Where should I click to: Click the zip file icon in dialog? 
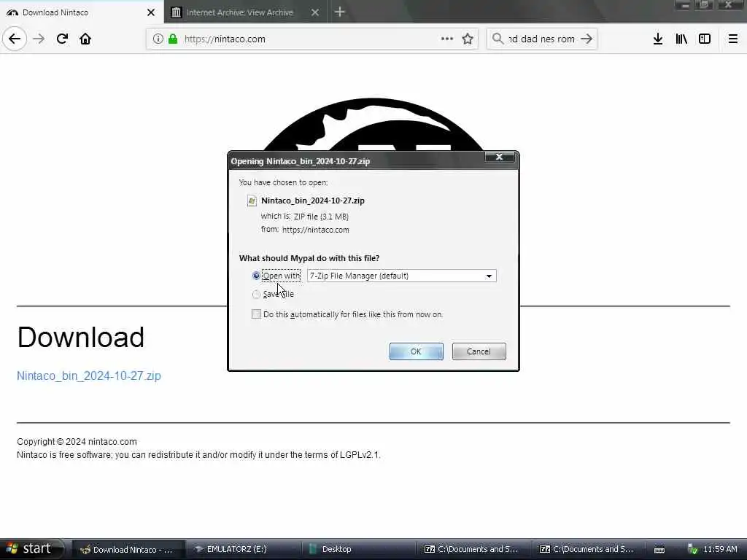click(252, 201)
